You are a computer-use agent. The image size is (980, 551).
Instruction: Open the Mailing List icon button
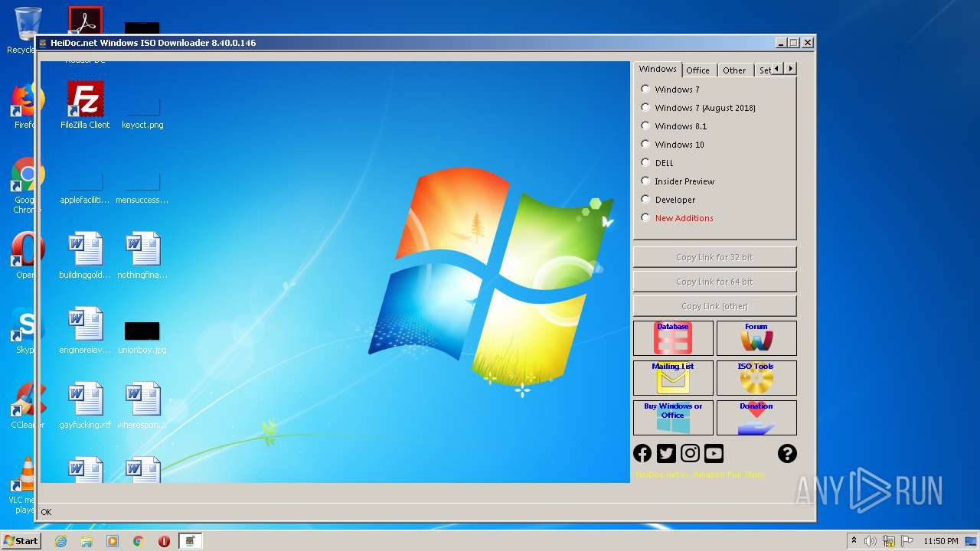(x=673, y=378)
